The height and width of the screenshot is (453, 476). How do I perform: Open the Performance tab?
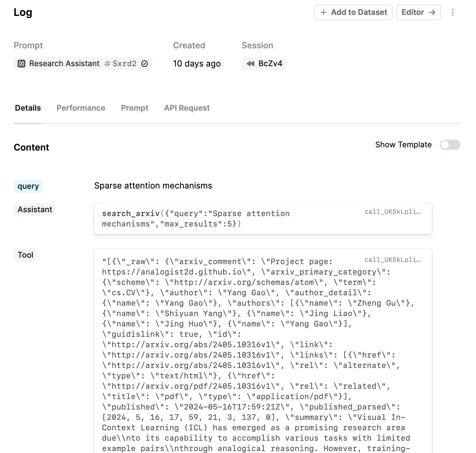pyautogui.click(x=81, y=108)
